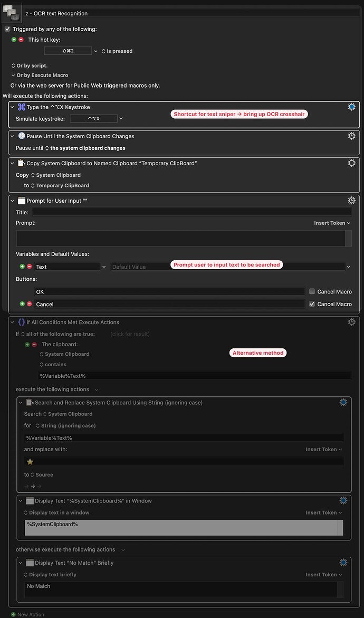
Task: Collapse the 'Type the ^⌥X Keystroke' action
Action: [x=12, y=107]
